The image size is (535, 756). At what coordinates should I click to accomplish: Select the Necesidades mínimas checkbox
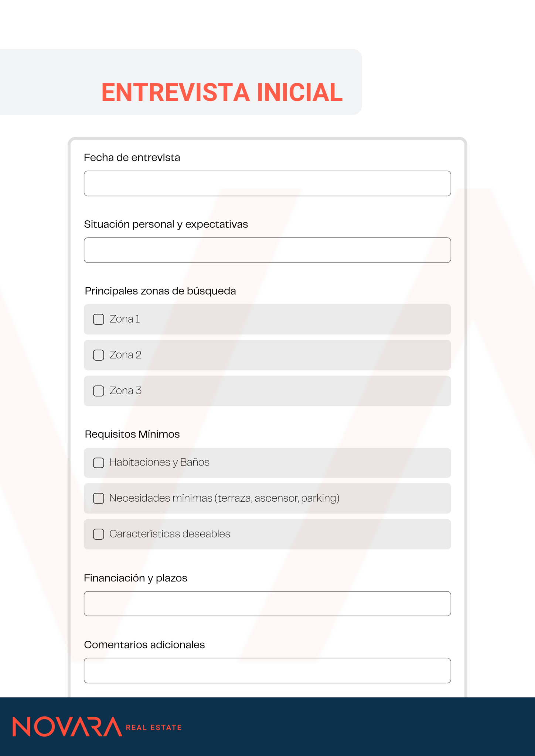point(99,498)
